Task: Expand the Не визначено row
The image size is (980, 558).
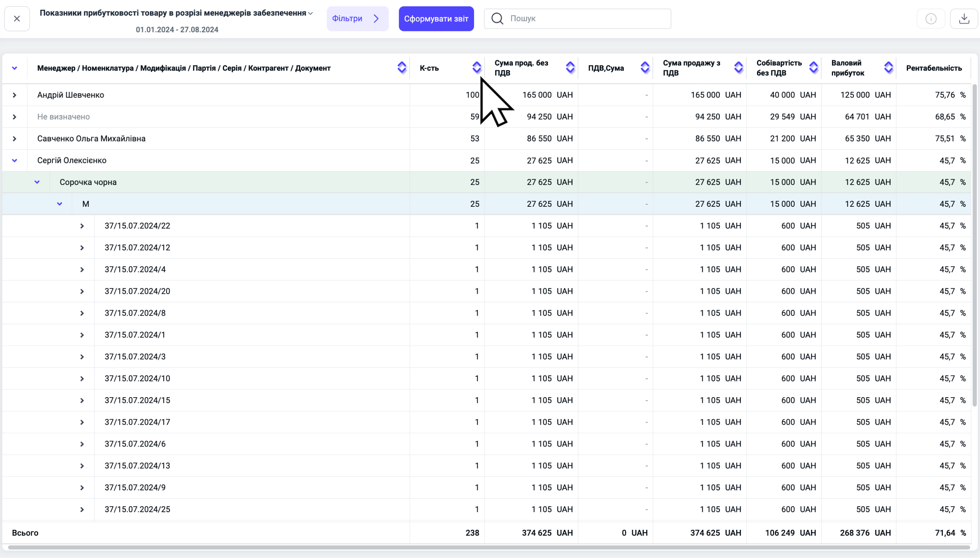Action: [15, 117]
